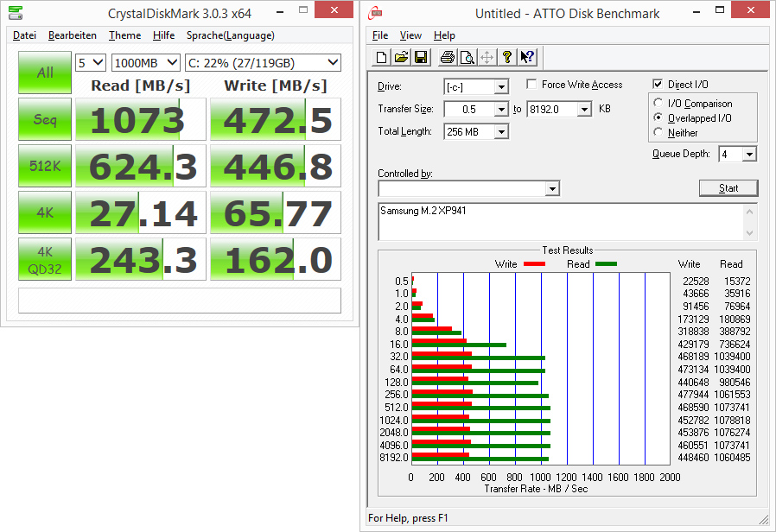Image resolution: width=776 pixels, height=532 pixels.
Task: Click the Start button in ATTO
Action: [728, 188]
